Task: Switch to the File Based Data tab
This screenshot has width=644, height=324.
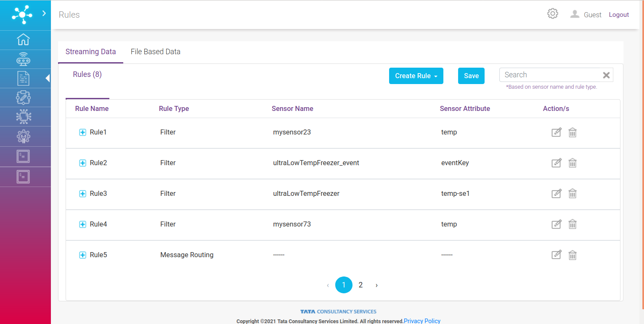Action: click(x=156, y=52)
